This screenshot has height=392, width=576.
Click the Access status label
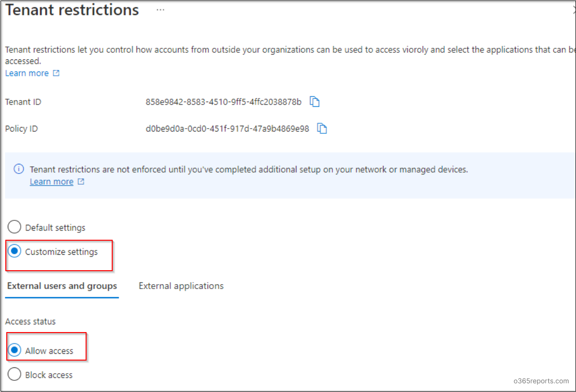[30, 321]
